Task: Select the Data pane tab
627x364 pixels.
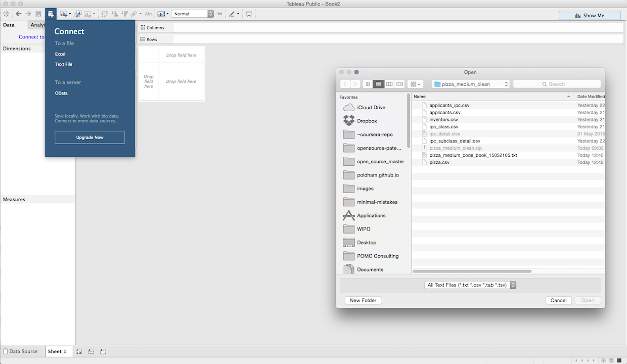Action: click(13, 25)
